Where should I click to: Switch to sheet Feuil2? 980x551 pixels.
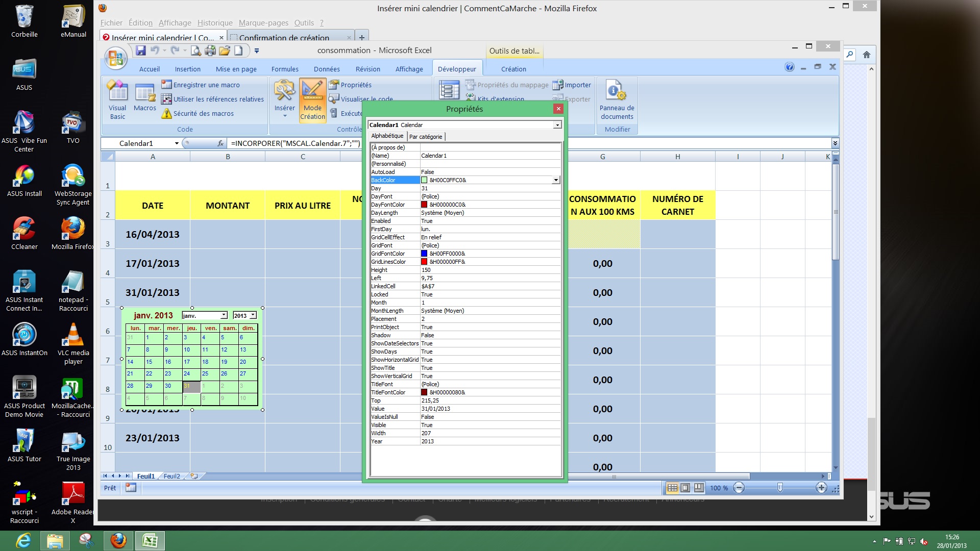click(x=171, y=476)
